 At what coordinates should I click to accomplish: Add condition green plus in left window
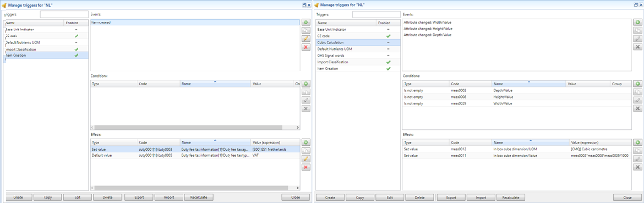(x=305, y=84)
